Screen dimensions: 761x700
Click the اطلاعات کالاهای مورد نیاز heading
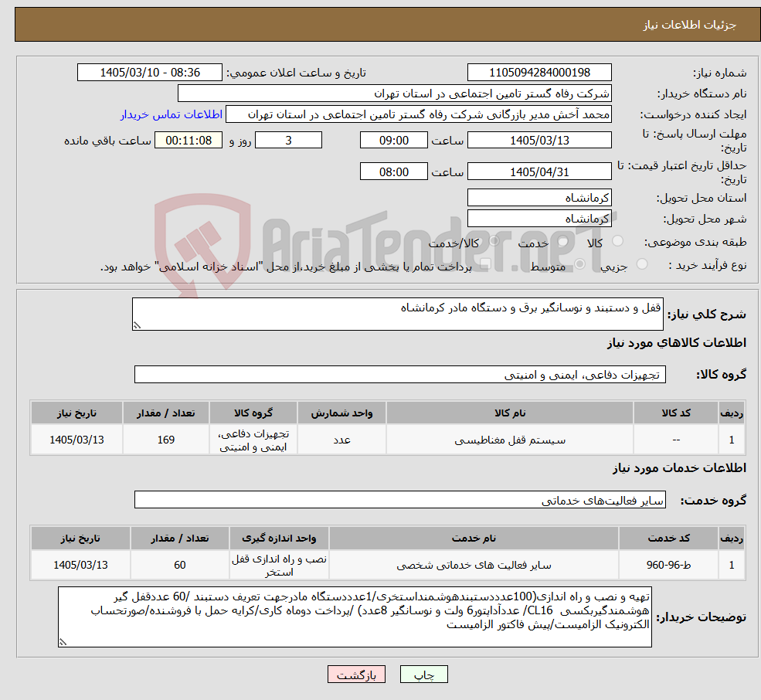(677, 343)
